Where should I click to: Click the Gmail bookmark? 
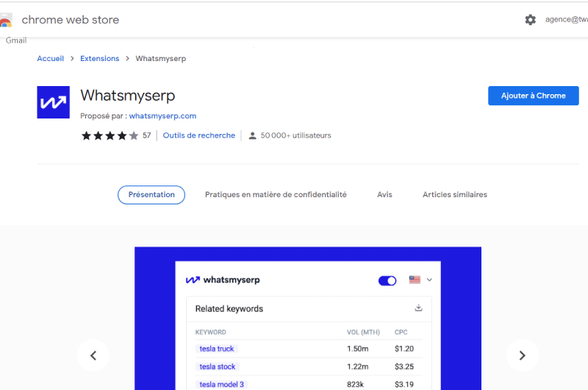coord(16,40)
